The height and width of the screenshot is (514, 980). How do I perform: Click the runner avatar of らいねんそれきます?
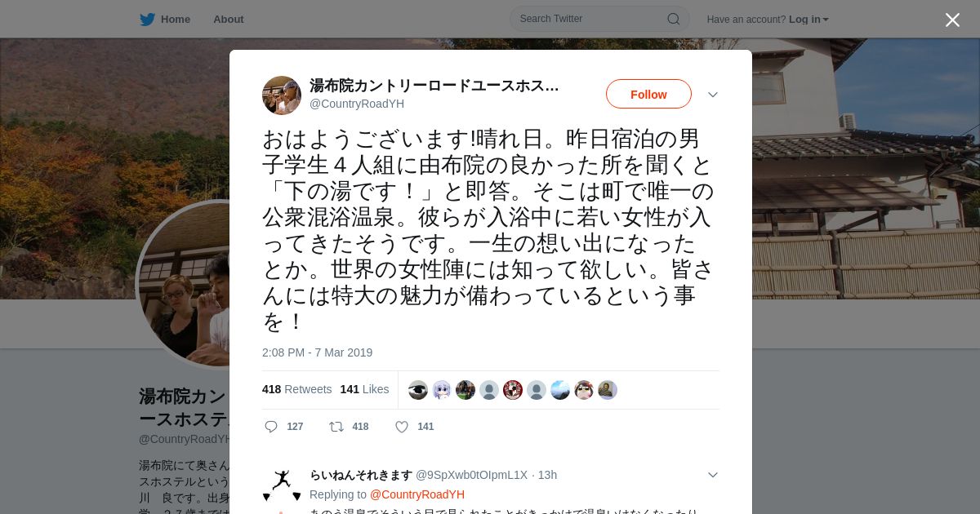282,485
